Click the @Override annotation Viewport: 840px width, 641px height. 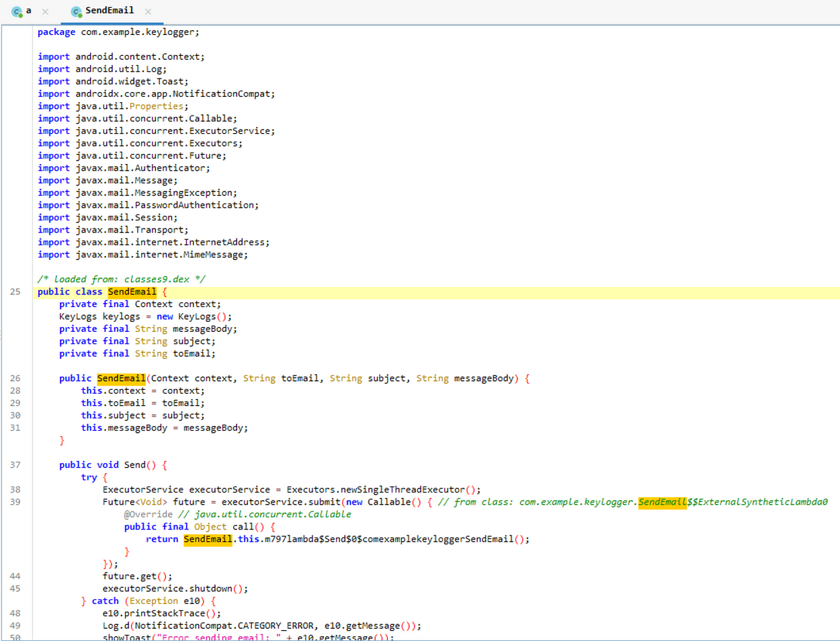148,515
